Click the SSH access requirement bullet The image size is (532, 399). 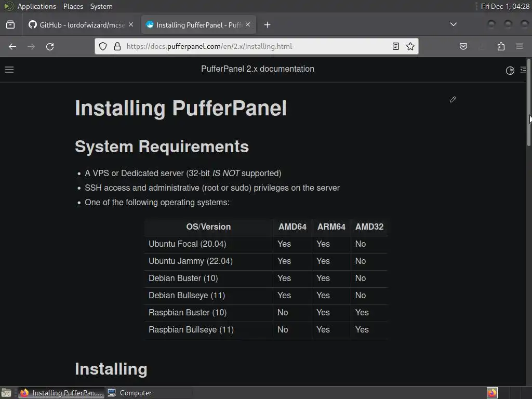pos(212,188)
